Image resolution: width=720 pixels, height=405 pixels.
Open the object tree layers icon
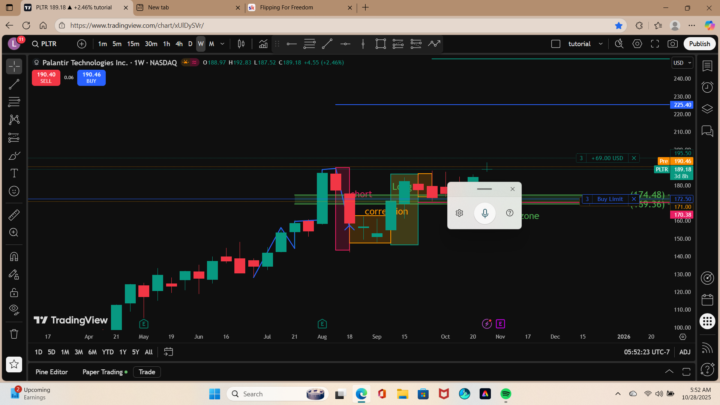[707, 109]
